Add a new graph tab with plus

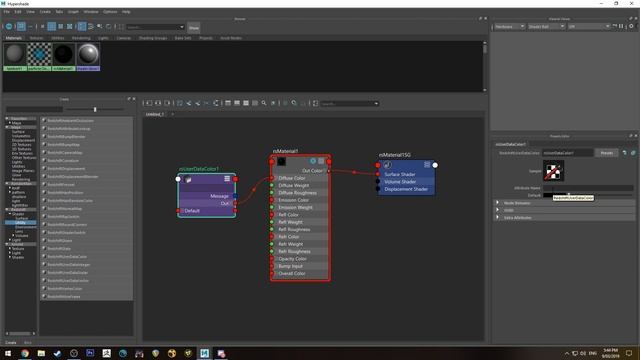172,114
